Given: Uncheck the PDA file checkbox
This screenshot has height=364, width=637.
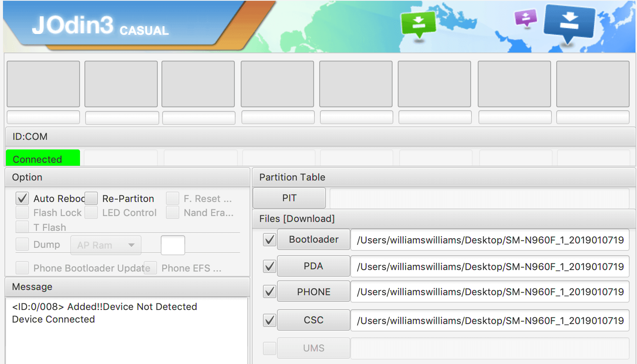Looking at the screenshot, I should point(270,266).
